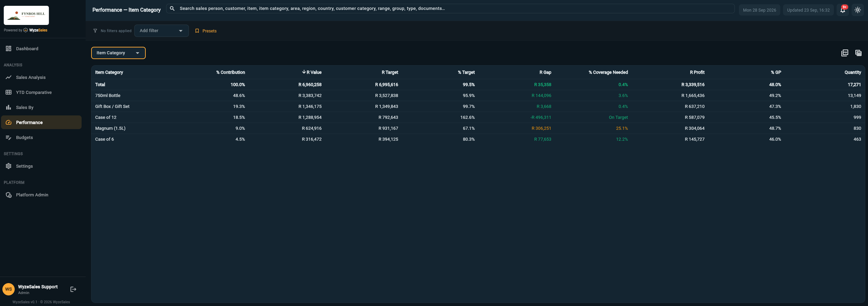
Task: Click the R 306,251 gap value
Action: pyautogui.click(x=541, y=128)
